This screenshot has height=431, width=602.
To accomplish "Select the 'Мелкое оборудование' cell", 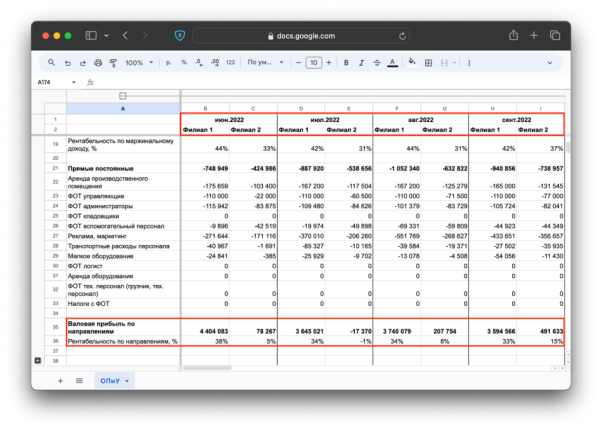I will pos(123,256).
